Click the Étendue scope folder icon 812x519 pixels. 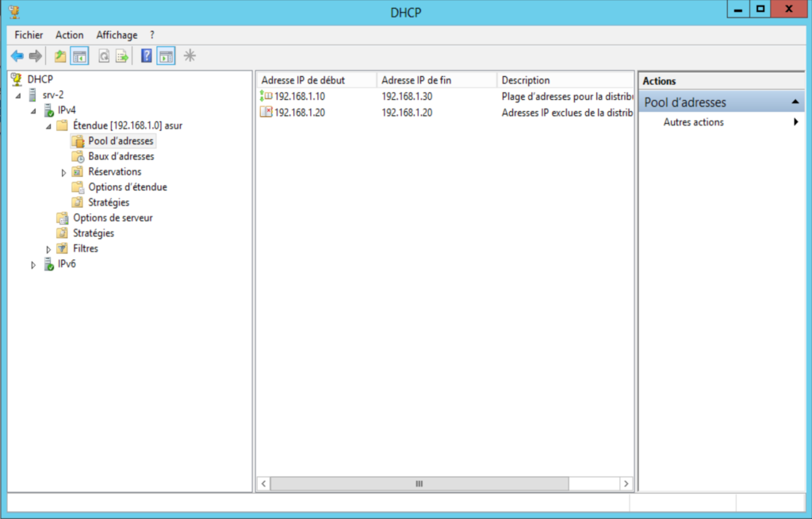[62, 125]
